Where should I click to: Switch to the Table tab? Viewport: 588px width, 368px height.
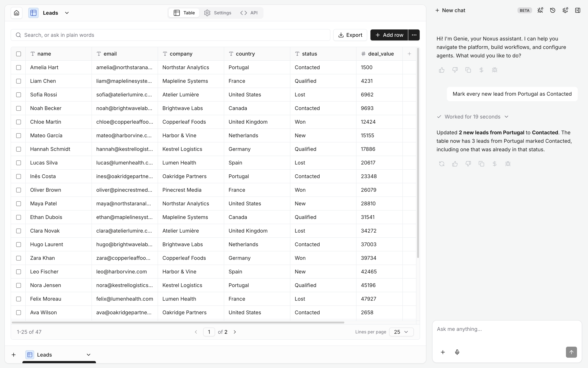click(184, 13)
